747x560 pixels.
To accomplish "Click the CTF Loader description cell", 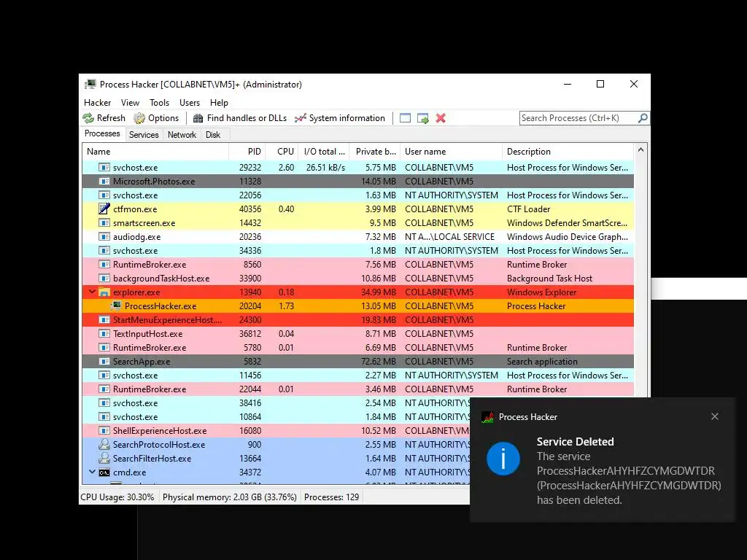I will (x=528, y=209).
